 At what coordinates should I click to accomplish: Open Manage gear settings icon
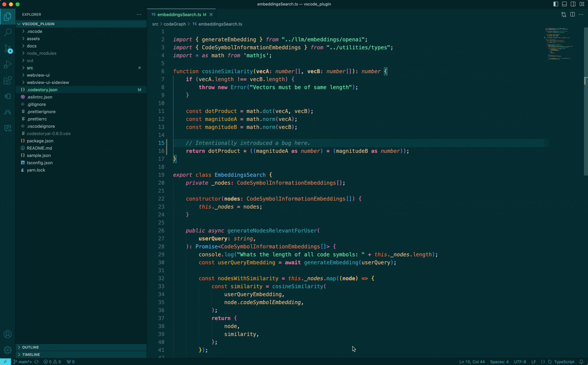(8, 350)
